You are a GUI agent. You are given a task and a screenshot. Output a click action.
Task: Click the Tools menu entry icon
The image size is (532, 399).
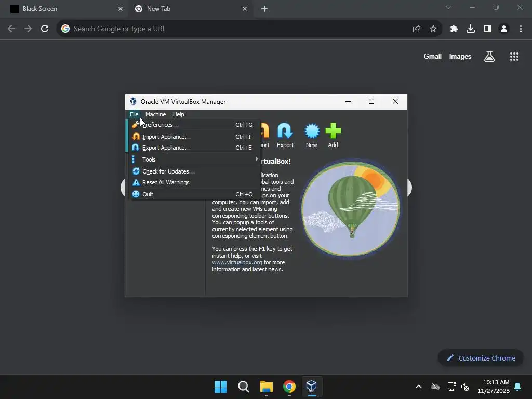pyautogui.click(x=134, y=159)
